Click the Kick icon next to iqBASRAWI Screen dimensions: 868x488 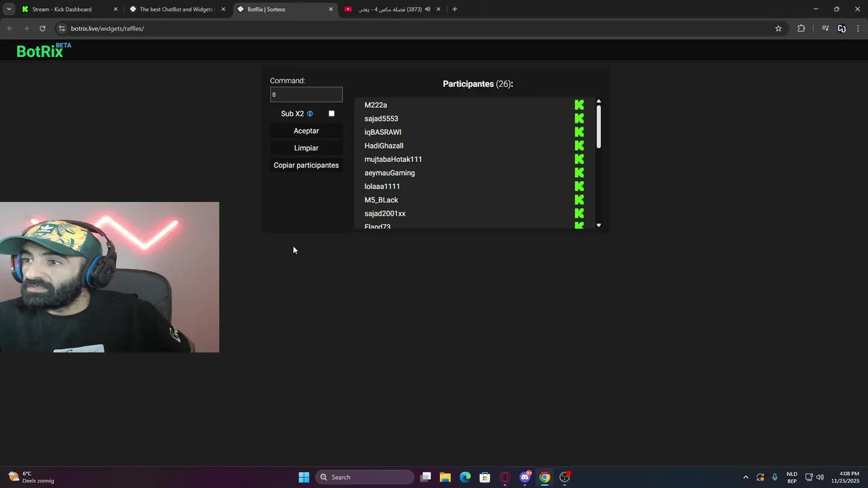tap(579, 132)
